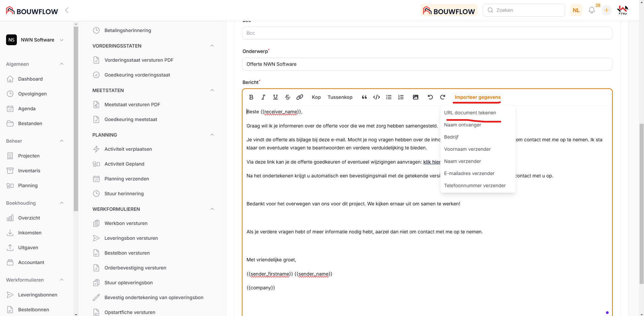Toggle code view in the editor
Image resolution: width=644 pixels, height=316 pixels.
(x=377, y=97)
